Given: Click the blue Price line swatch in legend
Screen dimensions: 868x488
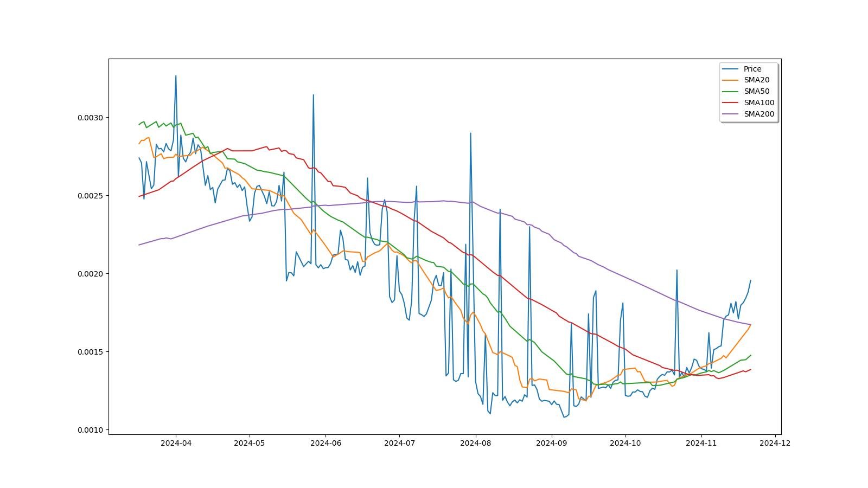Looking at the screenshot, I should (x=731, y=69).
